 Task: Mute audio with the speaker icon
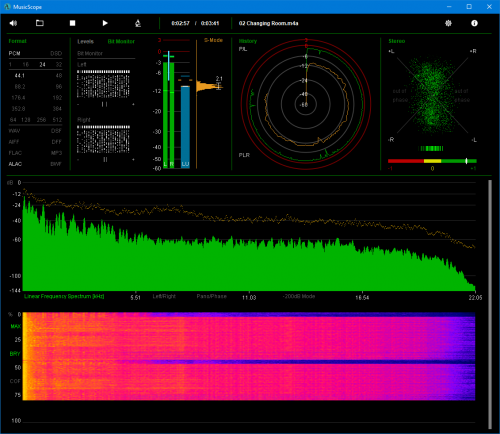point(13,23)
